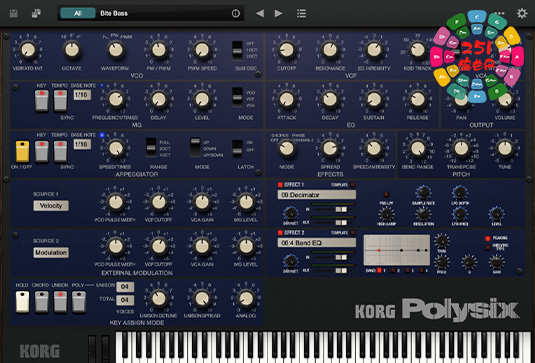Click the MG DELAY knob
Screen dimensions: 535x363
click(159, 99)
